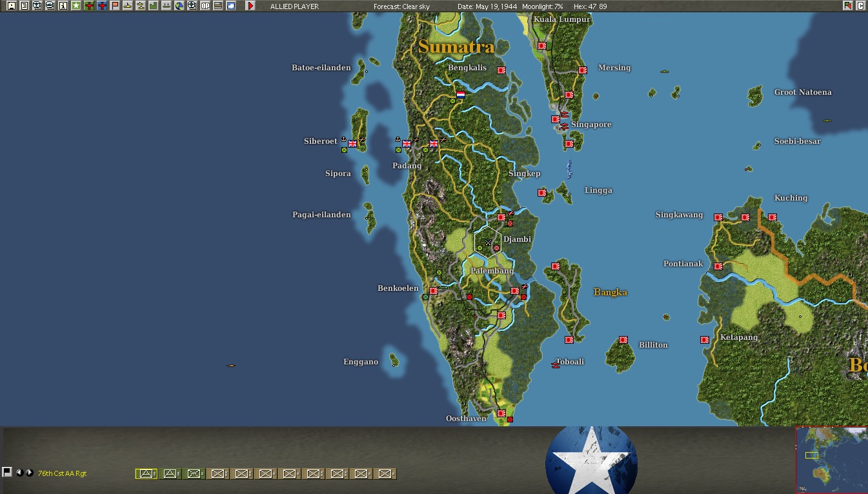Click the Date: May 19, 1944 text

click(488, 6)
